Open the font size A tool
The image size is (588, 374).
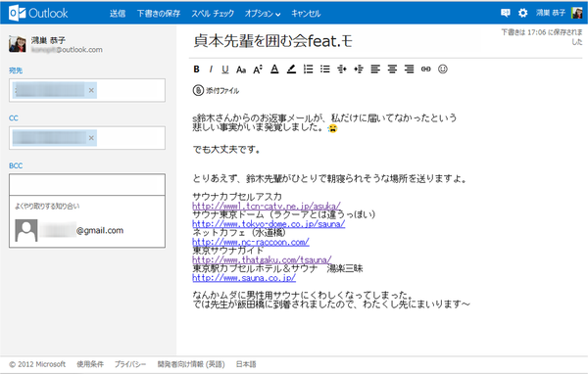coord(258,70)
